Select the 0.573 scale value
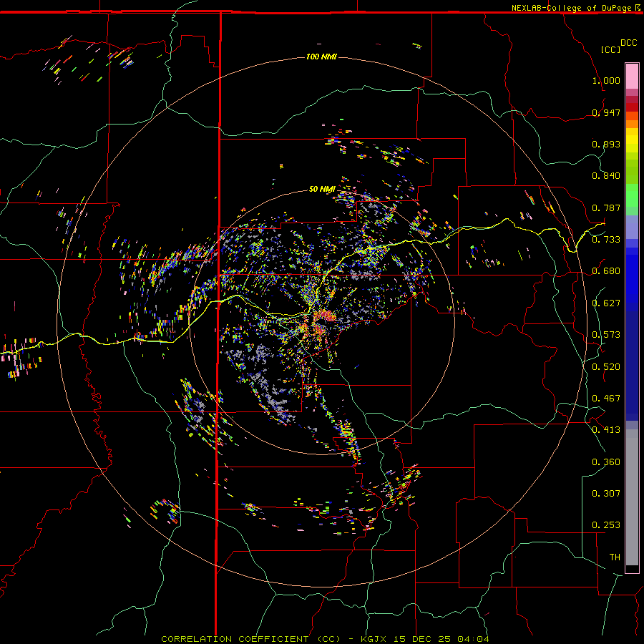This screenshot has width=644, height=644. tap(606, 335)
